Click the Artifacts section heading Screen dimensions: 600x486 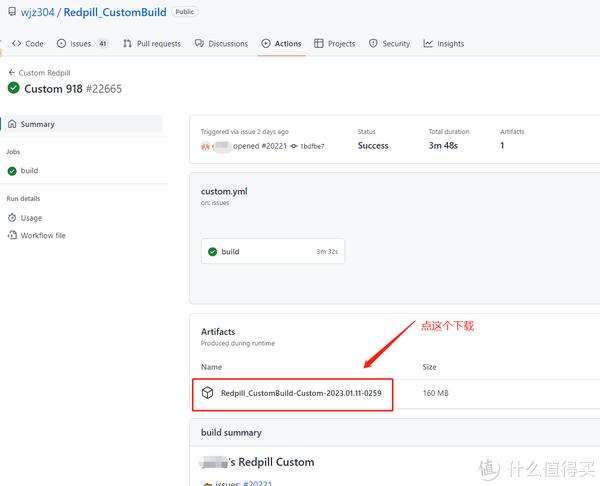(218, 331)
